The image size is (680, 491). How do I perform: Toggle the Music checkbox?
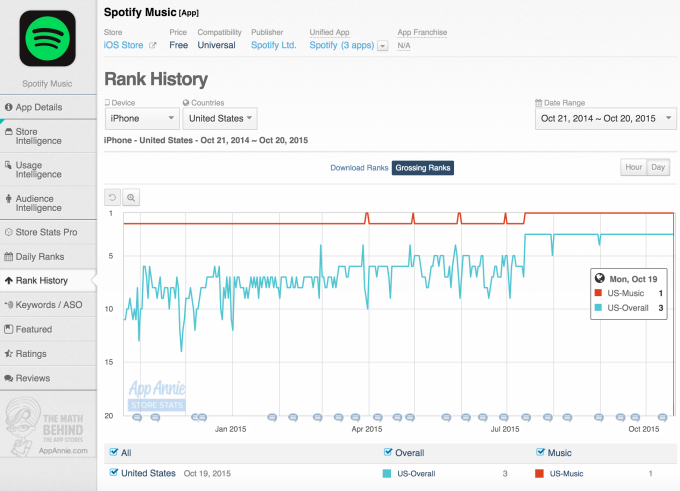point(540,452)
